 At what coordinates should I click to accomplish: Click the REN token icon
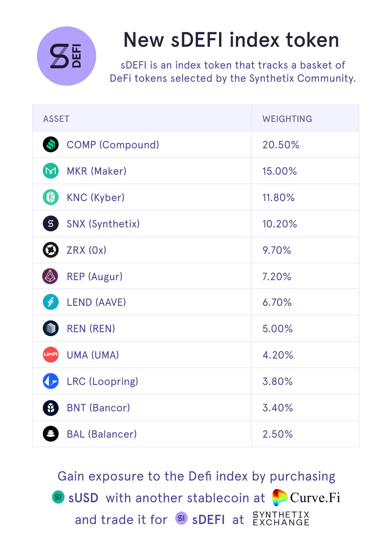(x=51, y=328)
